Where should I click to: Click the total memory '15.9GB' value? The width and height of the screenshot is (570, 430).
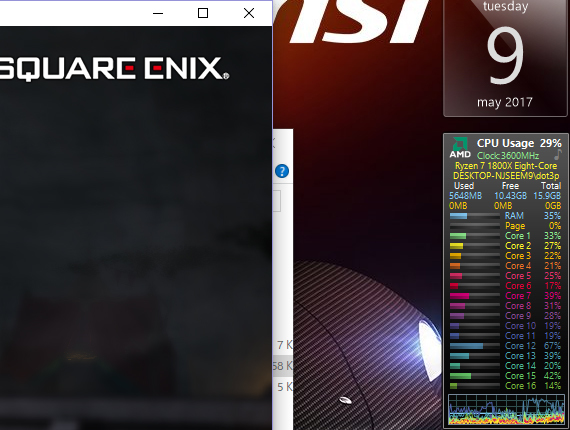[x=547, y=196]
